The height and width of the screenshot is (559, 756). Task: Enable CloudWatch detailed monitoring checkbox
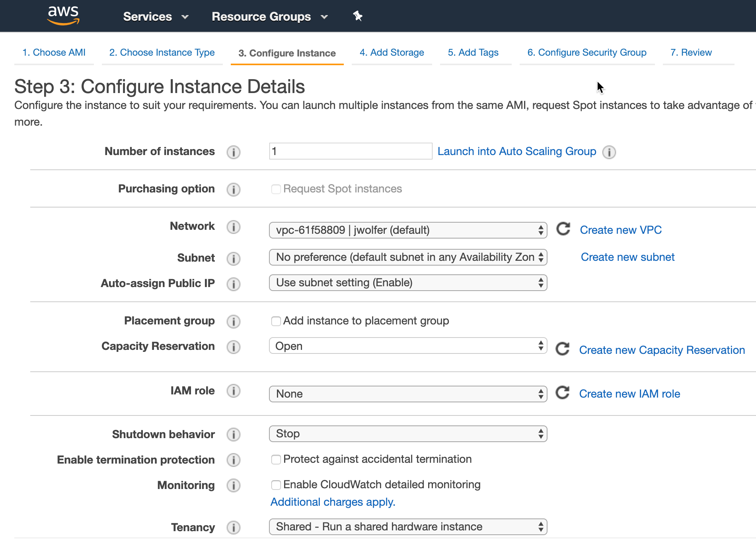click(x=276, y=485)
